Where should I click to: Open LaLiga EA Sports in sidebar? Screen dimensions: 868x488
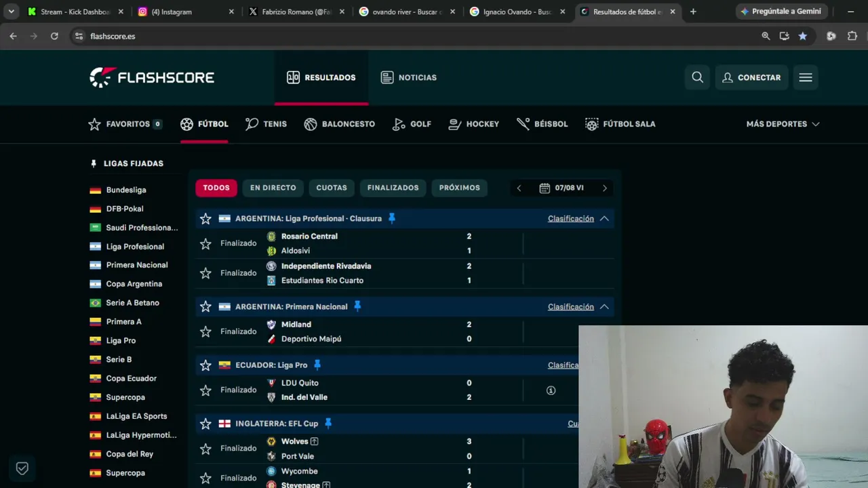point(136,416)
